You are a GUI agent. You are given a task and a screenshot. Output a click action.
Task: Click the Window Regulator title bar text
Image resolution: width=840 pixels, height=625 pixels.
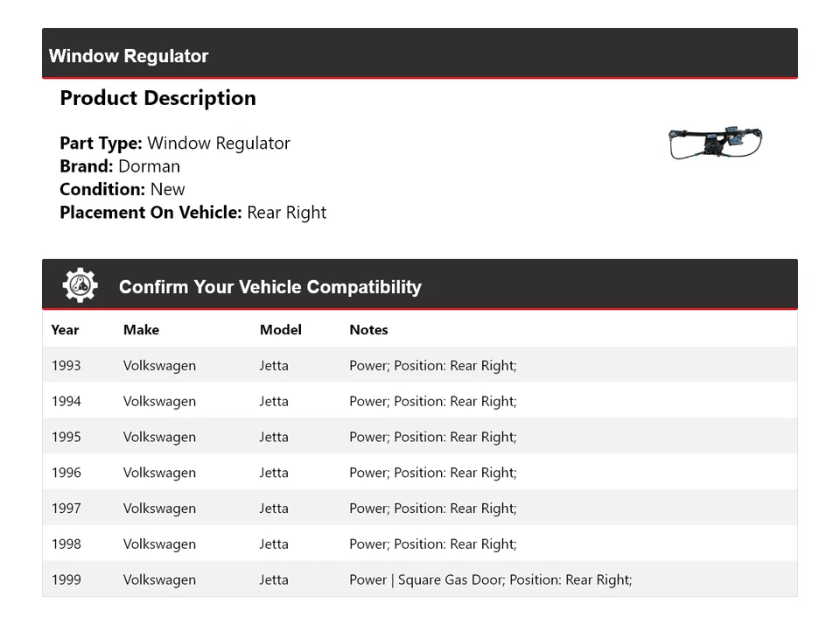tap(129, 56)
